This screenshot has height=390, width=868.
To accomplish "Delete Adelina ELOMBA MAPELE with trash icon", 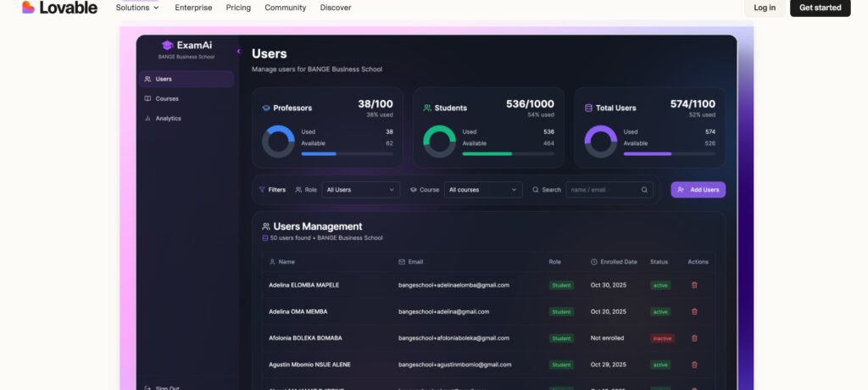I will (694, 285).
